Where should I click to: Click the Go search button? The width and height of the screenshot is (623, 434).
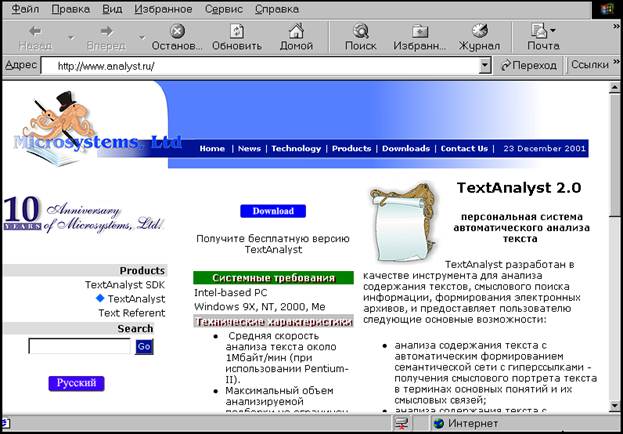coord(144,346)
